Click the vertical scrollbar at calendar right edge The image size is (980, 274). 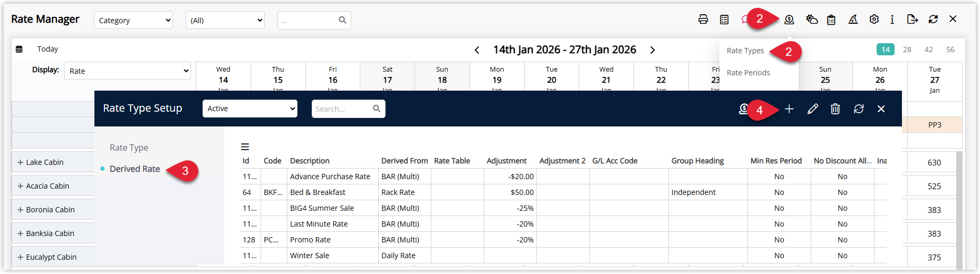pos(959,211)
